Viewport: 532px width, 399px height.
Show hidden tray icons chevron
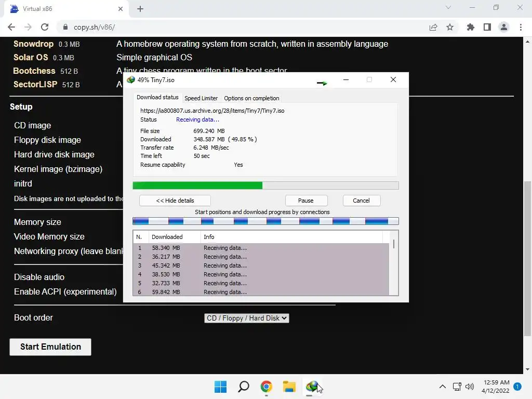click(x=443, y=387)
